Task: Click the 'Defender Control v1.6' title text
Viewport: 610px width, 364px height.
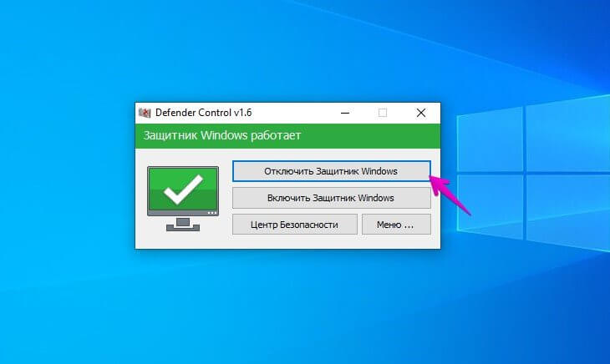Action: click(203, 113)
